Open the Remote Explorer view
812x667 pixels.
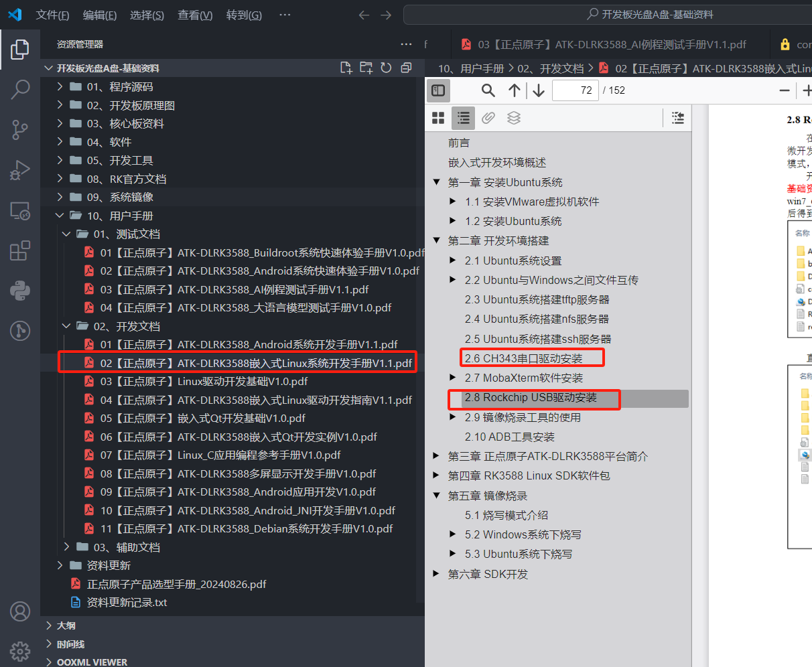[20, 211]
